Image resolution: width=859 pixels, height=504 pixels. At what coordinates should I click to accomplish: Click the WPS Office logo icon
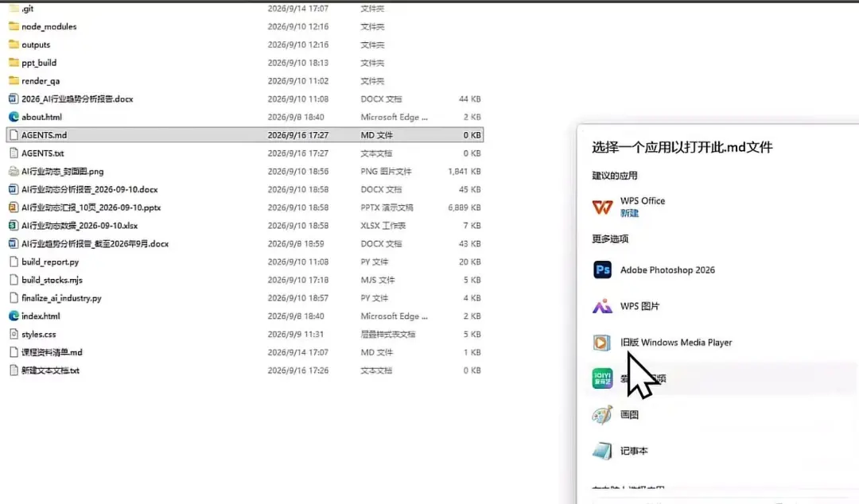[602, 207]
